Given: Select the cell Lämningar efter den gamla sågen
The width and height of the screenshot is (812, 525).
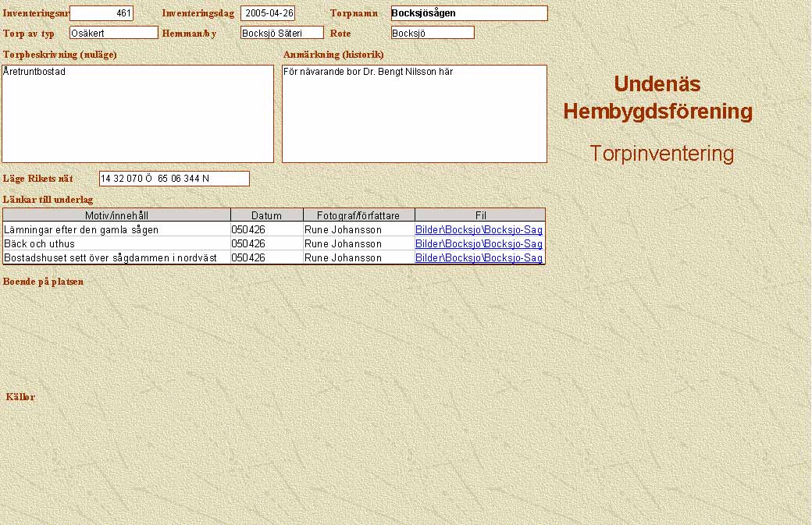Looking at the screenshot, I should [81, 230].
